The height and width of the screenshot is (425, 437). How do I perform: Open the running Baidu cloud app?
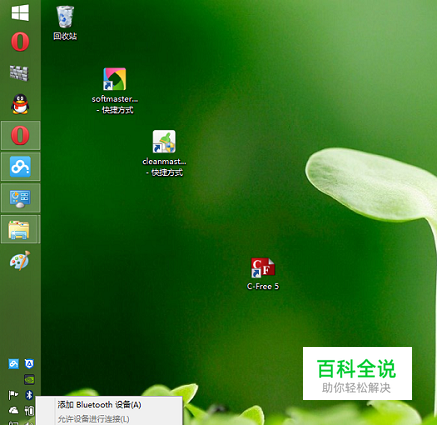[20, 166]
